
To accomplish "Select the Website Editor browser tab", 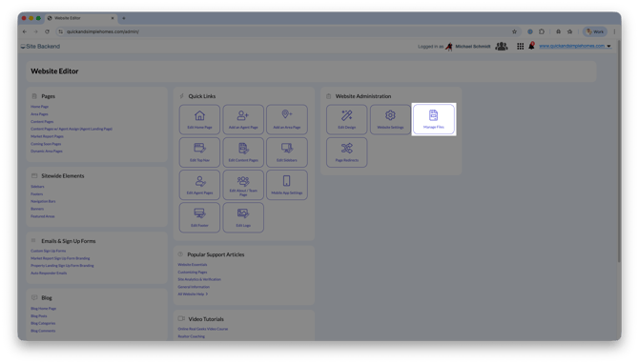I will pyautogui.click(x=81, y=18).
